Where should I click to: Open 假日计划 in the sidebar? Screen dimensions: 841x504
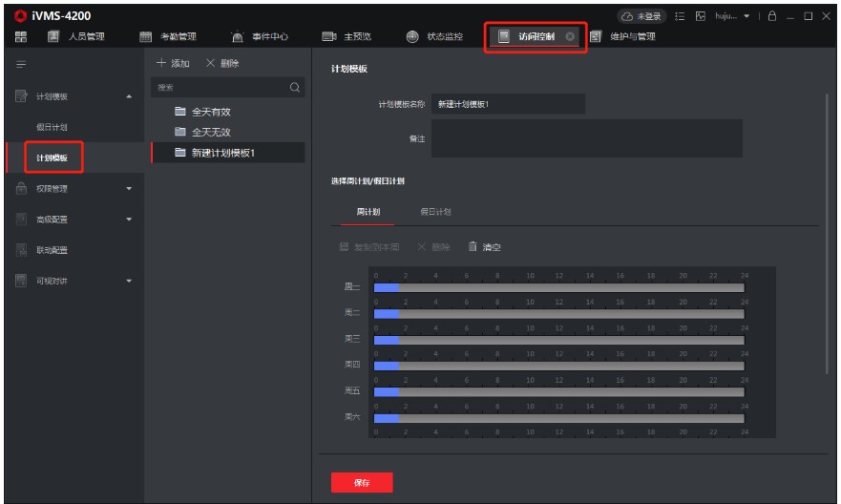click(x=52, y=127)
